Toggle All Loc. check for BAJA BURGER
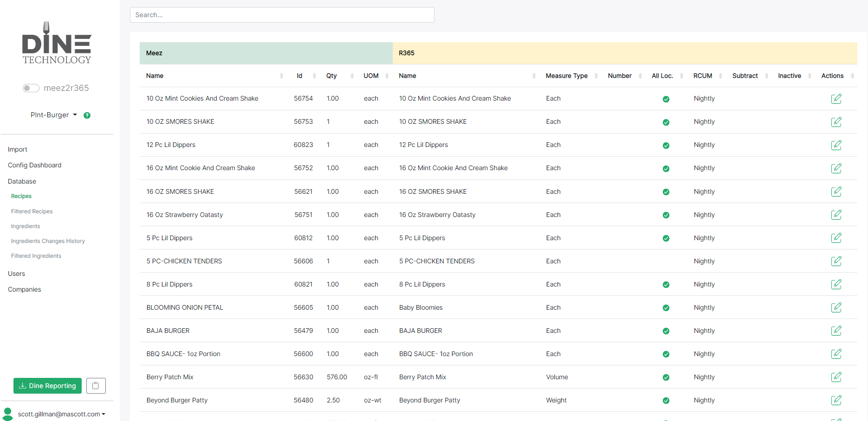 (666, 331)
